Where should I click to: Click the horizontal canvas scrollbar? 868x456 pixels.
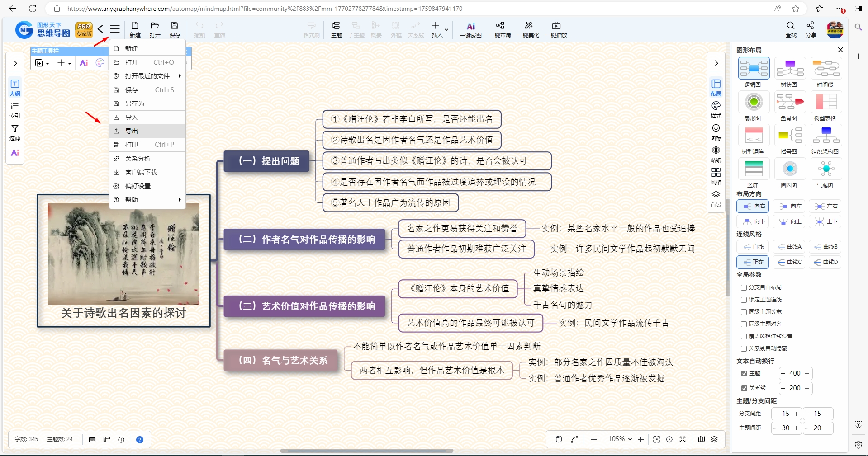366,451
